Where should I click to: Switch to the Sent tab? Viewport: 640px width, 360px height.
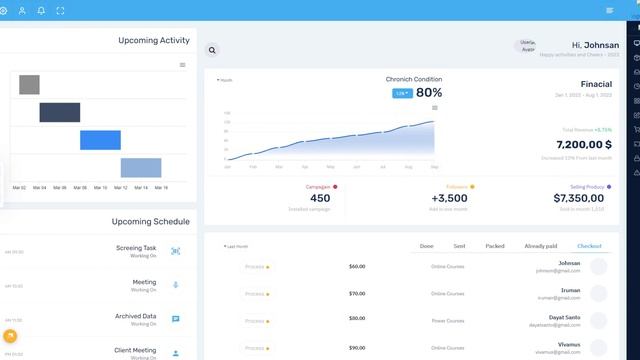coord(459,246)
